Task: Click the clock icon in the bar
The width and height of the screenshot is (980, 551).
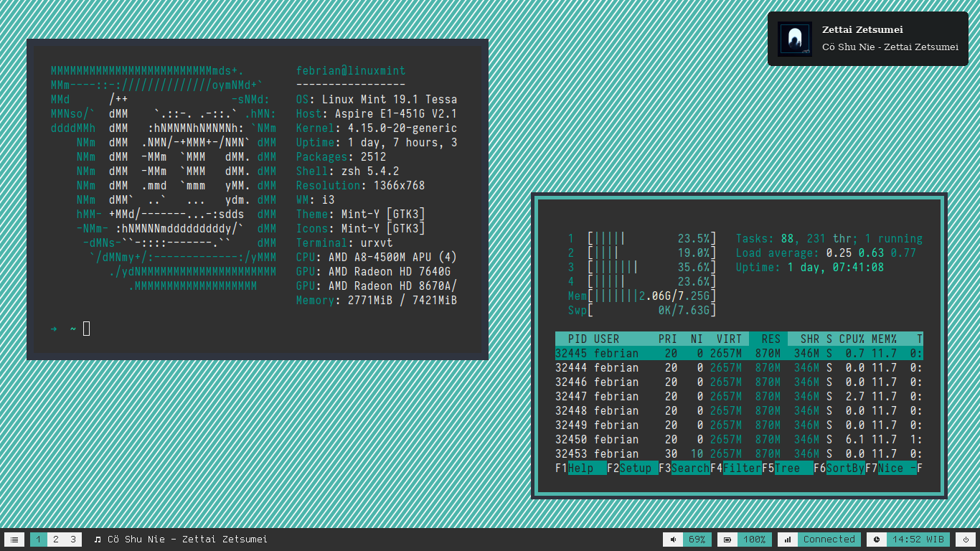Action: (877, 540)
